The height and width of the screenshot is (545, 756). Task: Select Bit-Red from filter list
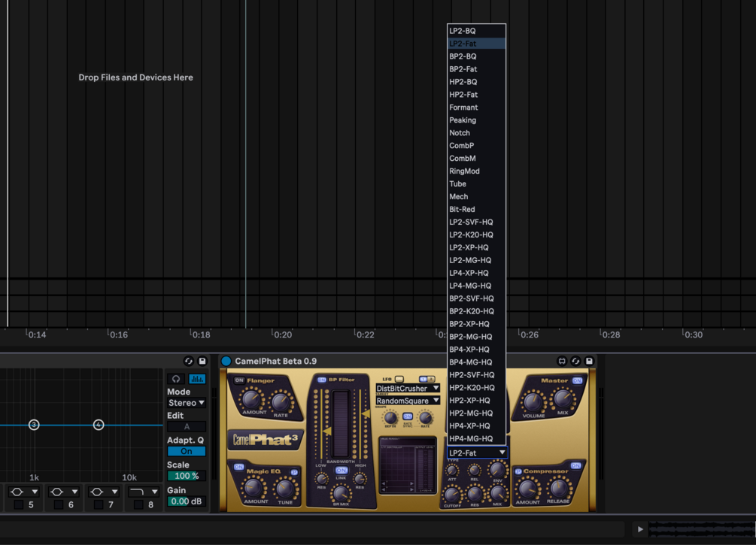476,209
